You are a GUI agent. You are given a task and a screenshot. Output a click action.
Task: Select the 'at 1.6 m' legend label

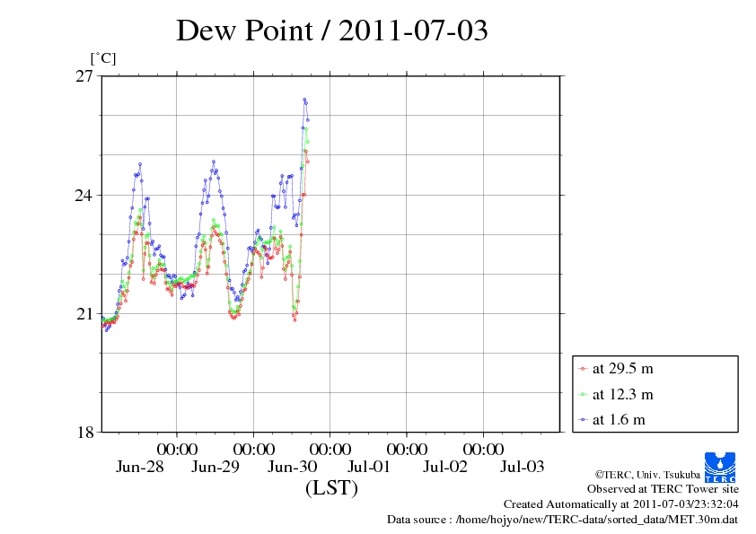point(619,420)
